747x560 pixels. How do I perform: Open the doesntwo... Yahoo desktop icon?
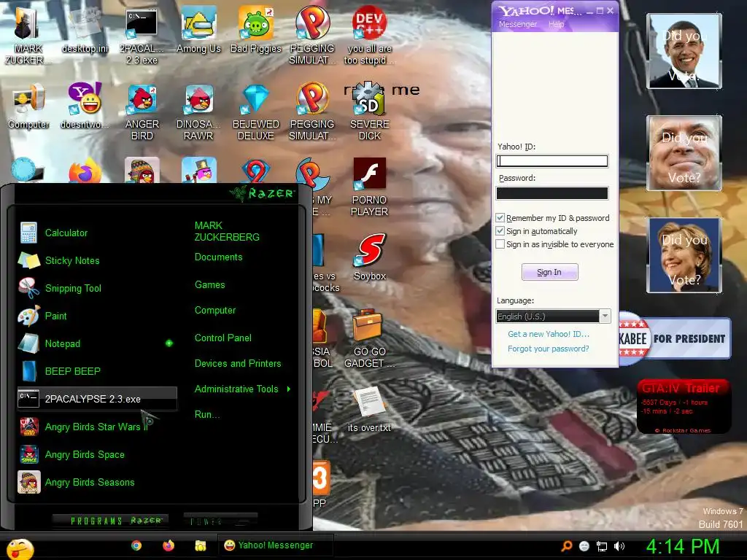coord(85,106)
